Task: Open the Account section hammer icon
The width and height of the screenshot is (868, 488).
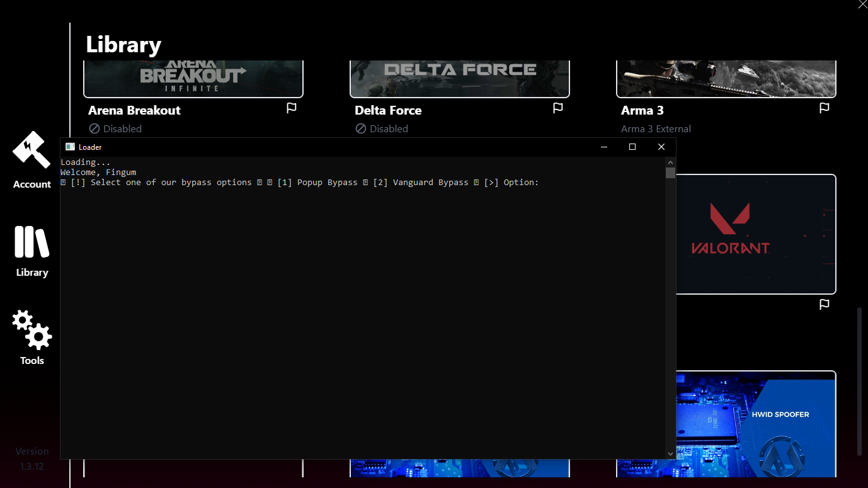Action: (x=31, y=150)
